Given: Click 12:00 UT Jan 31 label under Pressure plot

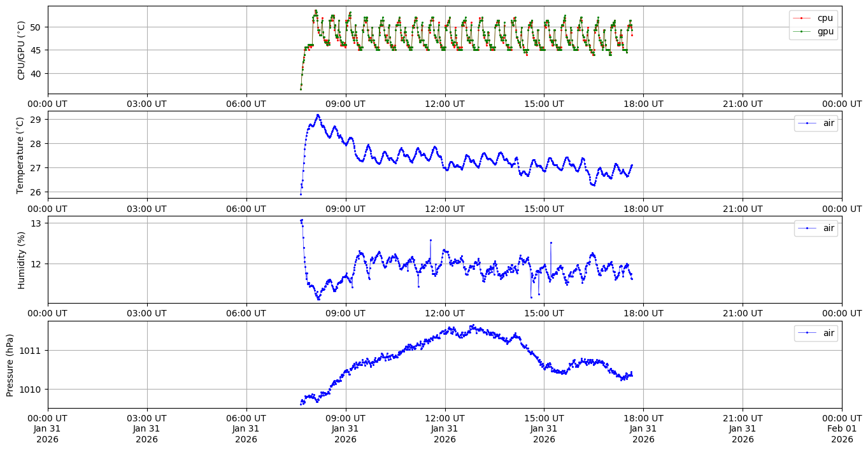Looking at the screenshot, I should click(x=445, y=428).
